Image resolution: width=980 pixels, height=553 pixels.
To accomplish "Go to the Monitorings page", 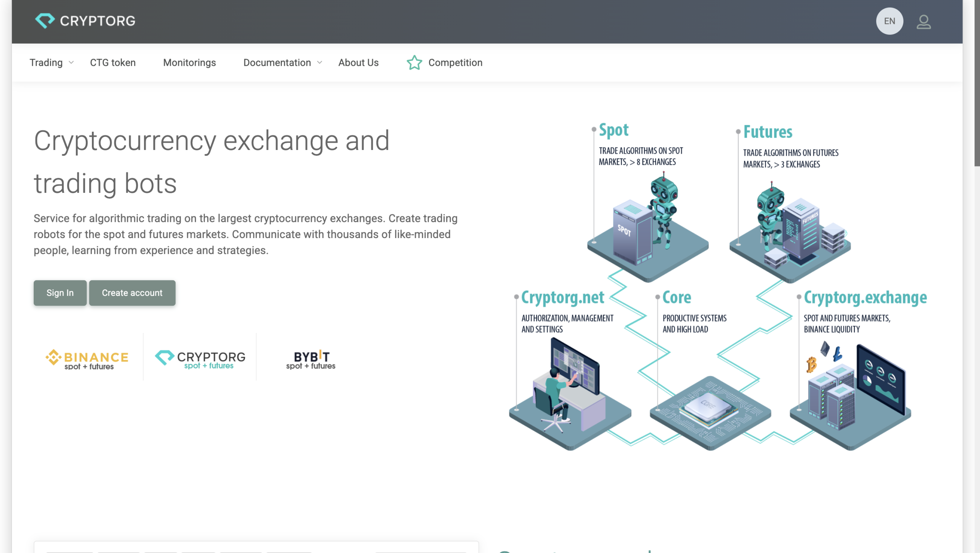I will (189, 63).
